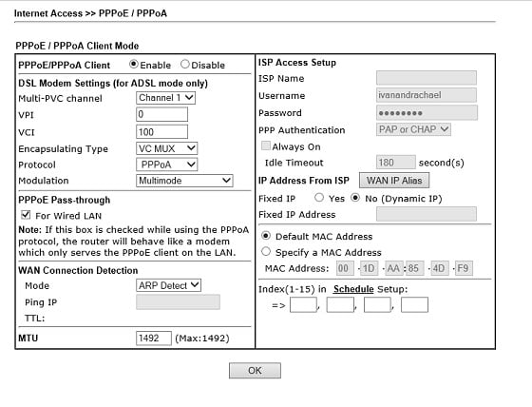The height and width of the screenshot is (407, 532).
Task: Click the 'IP Address From ISP' label
Action: pyautogui.click(x=304, y=181)
